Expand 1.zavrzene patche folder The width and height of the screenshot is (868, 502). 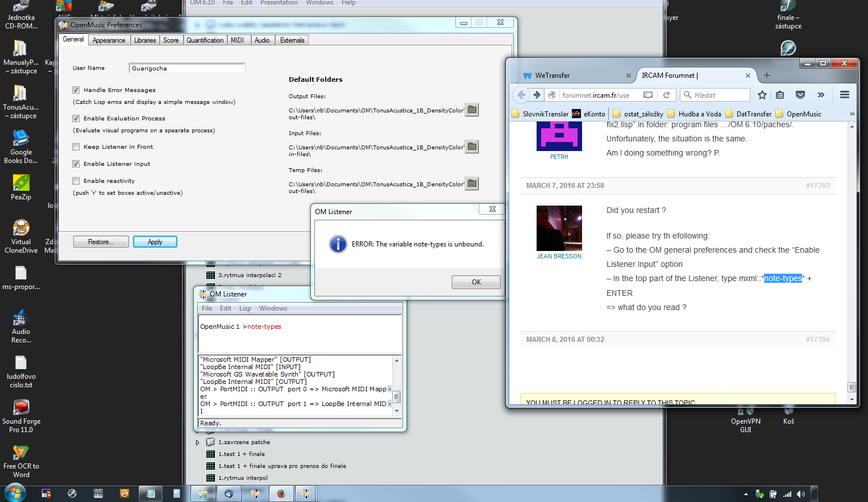pyautogui.click(x=198, y=442)
